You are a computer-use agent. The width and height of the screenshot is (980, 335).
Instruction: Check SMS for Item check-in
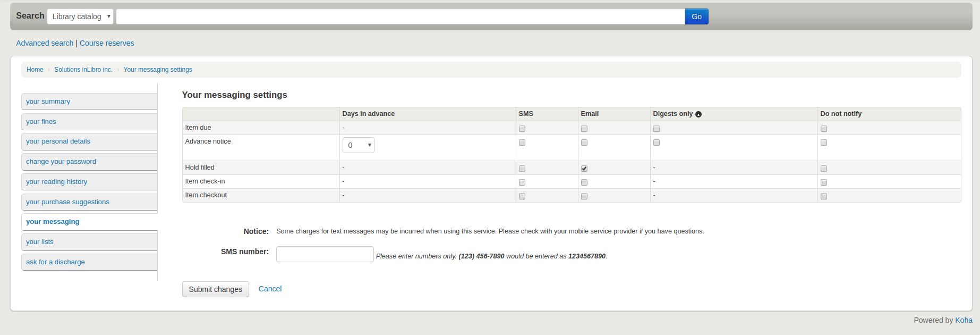522,182
